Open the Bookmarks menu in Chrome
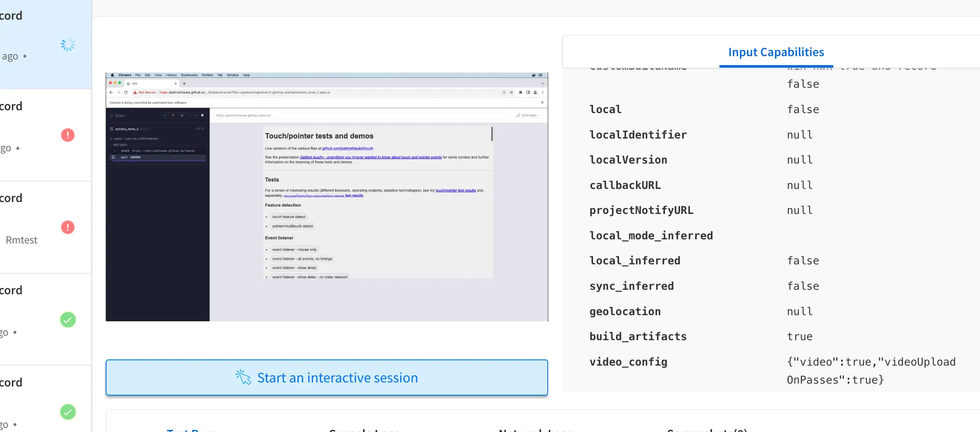Screen dimensions: 980x432 (x=189, y=75)
